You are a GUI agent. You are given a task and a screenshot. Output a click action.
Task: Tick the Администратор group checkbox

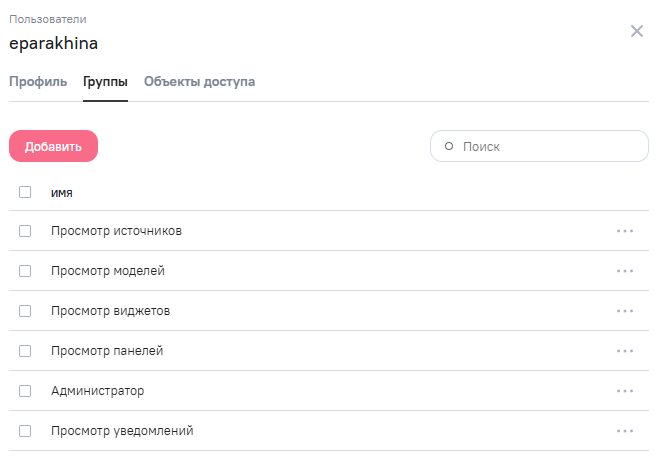pos(25,391)
